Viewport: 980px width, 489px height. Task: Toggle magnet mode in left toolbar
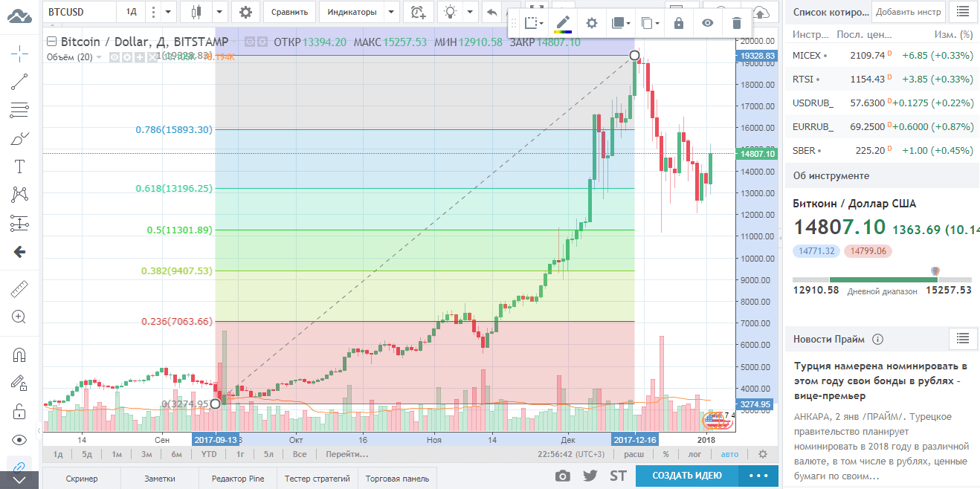pos(20,355)
